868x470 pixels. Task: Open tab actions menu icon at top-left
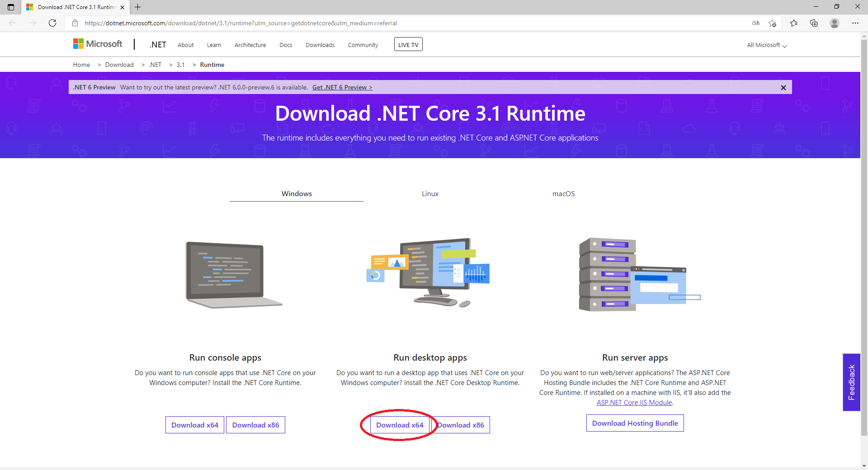pyautogui.click(x=11, y=7)
